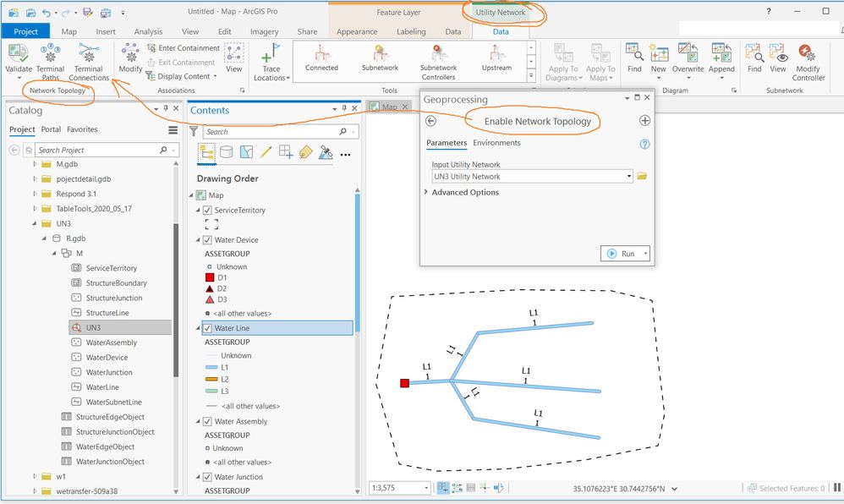This screenshot has height=504, width=844.
Task: Switch to Portal tab in Catalog
Action: [51, 129]
